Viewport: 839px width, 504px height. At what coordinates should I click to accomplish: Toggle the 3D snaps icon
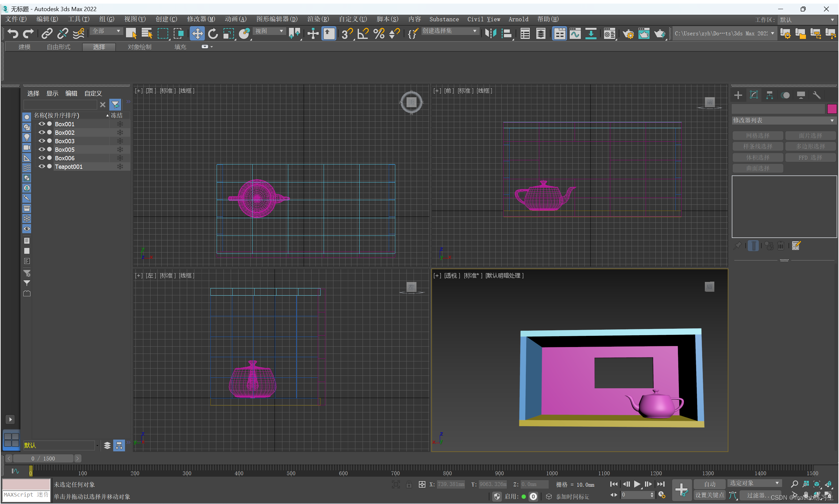(x=347, y=33)
